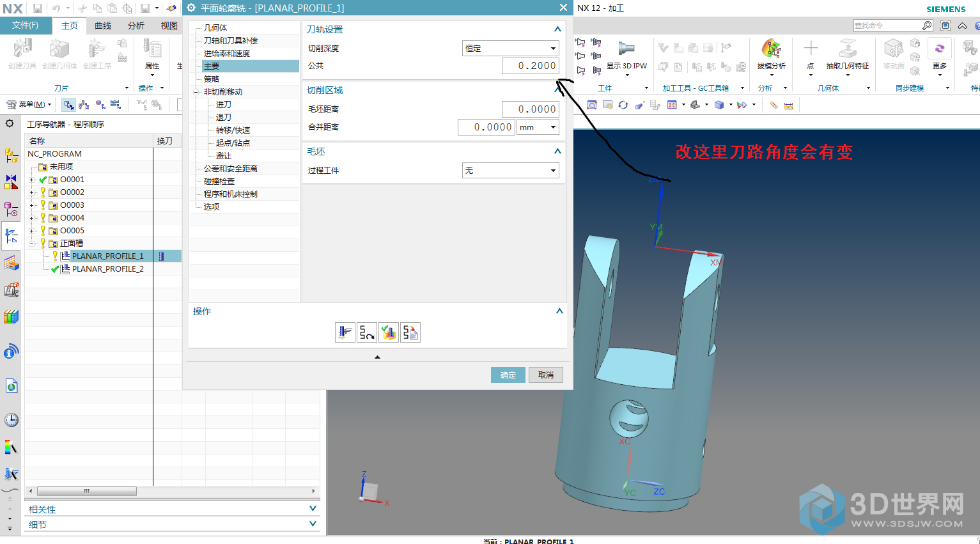Switch to the 曲线 ribbon tab
Image resolution: width=980 pixels, height=544 pixels.
coord(103,26)
